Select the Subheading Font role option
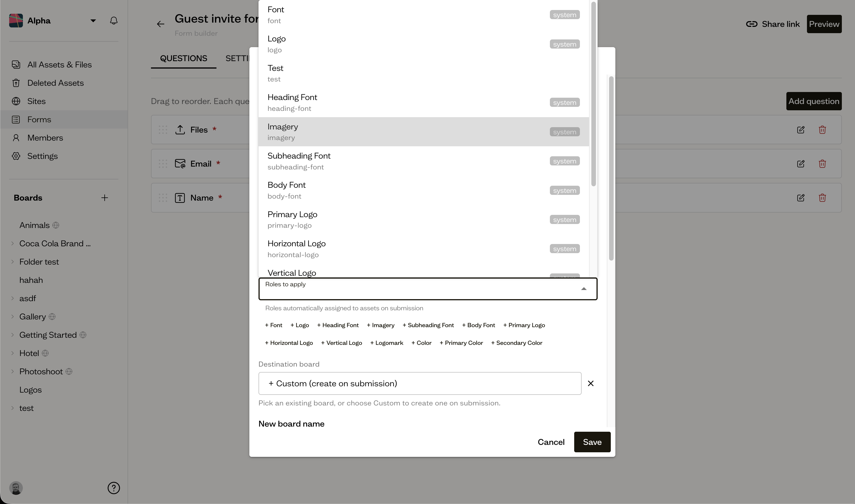 423,161
